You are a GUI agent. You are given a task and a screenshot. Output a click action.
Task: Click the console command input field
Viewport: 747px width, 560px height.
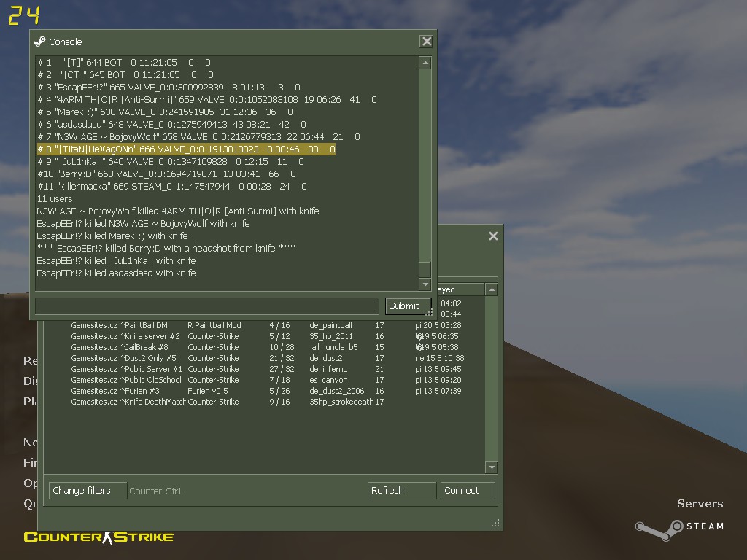(x=206, y=306)
